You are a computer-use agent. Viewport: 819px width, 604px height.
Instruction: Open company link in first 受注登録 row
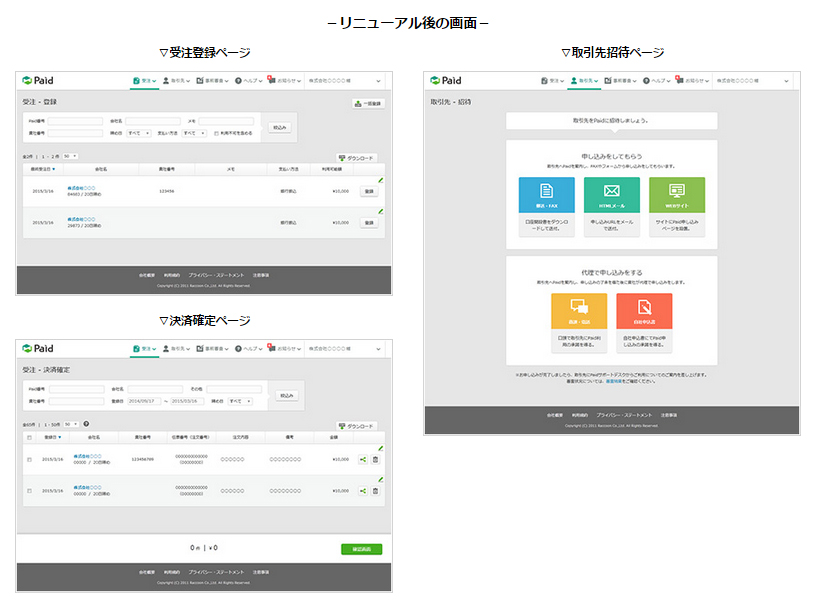point(81,188)
